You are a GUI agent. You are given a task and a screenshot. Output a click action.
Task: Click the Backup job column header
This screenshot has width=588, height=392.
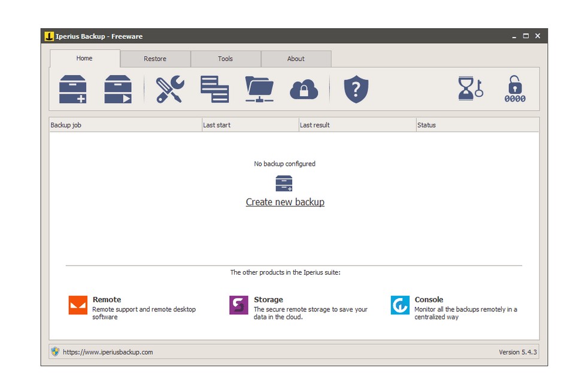(x=126, y=125)
